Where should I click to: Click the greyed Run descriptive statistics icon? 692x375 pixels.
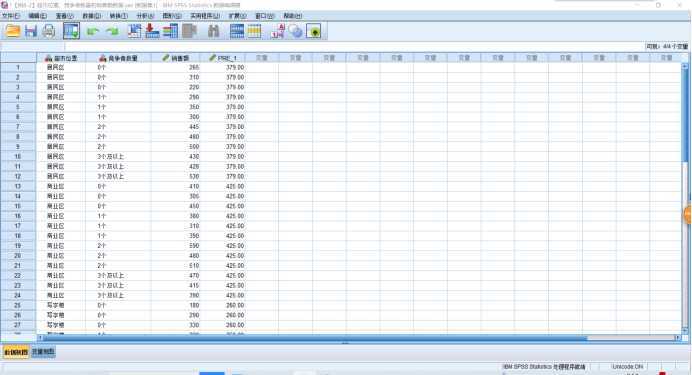pos(189,31)
